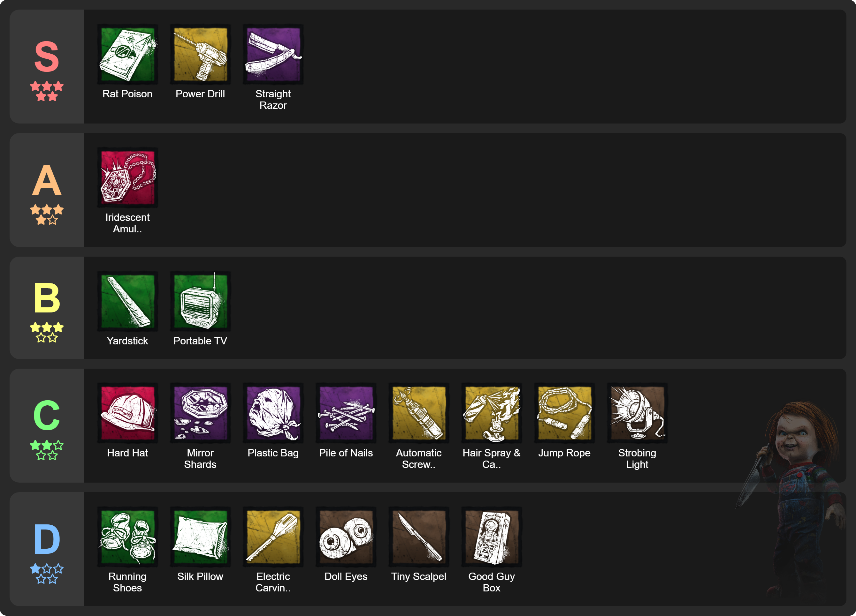
Task: Choose the Jump Rope add-on icon
Action: tap(565, 413)
